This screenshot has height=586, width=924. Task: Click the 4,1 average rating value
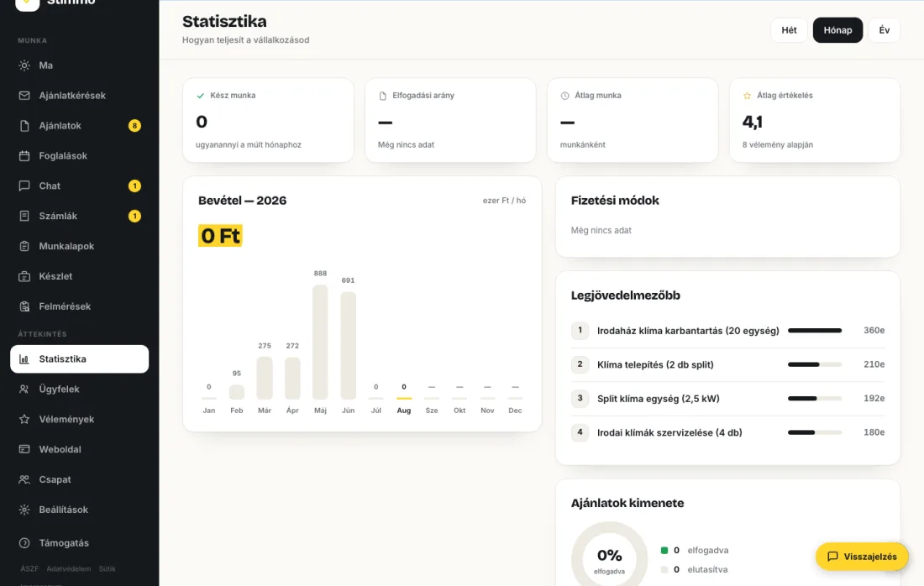coord(753,122)
